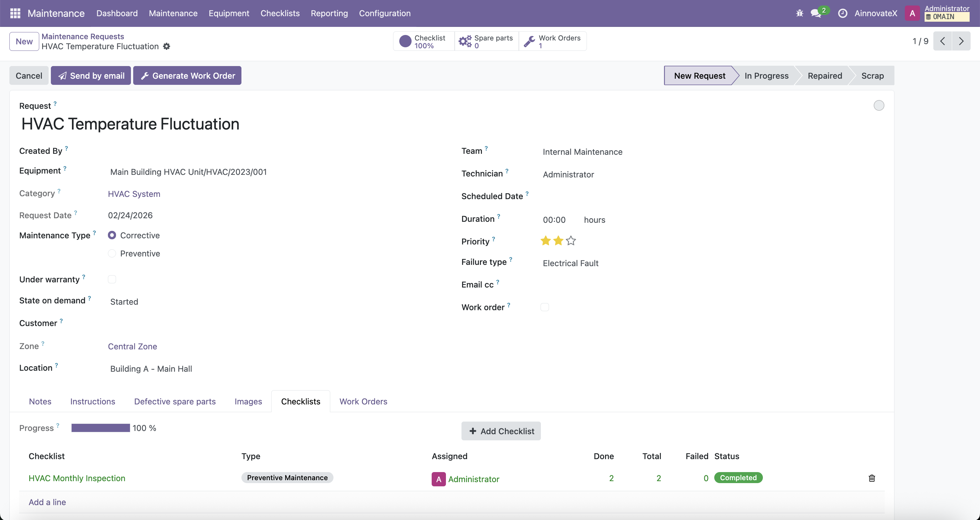Click the Add Checklist button
This screenshot has height=520, width=980.
point(501,431)
